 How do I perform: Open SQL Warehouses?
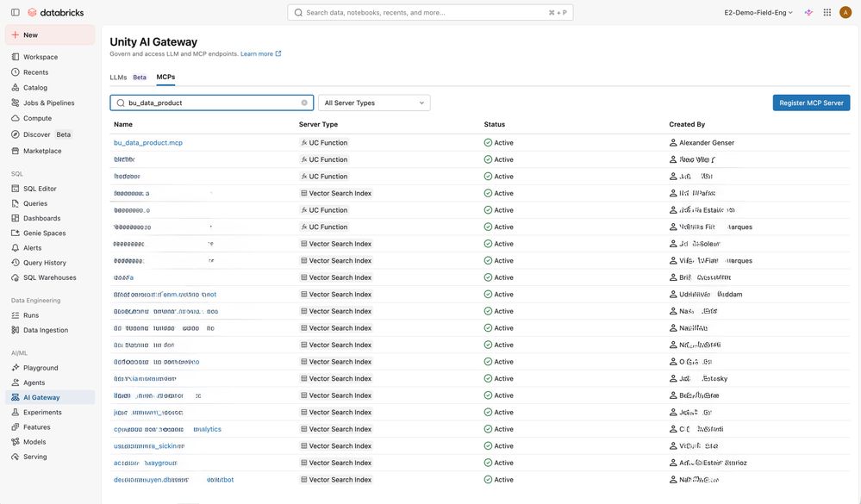(49, 277)
